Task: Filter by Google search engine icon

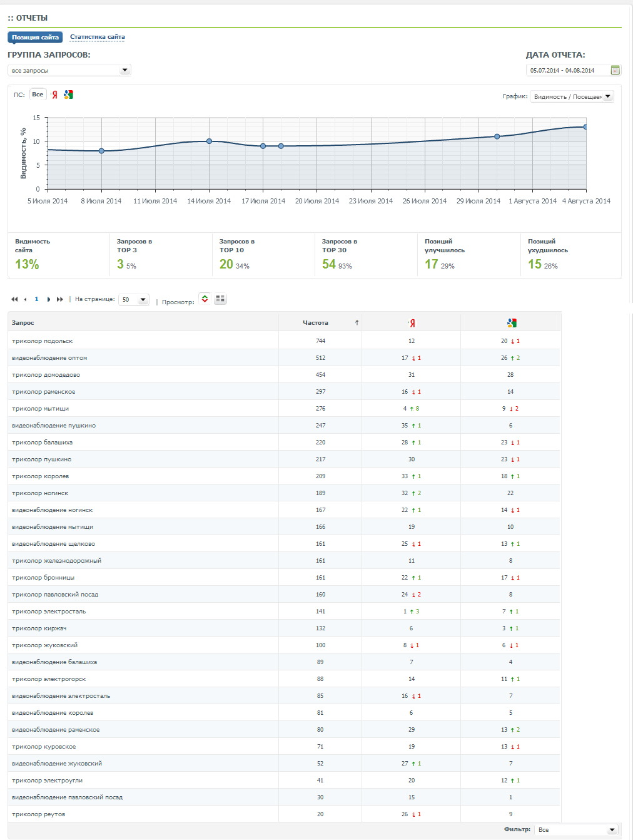Action: point(68,95)
